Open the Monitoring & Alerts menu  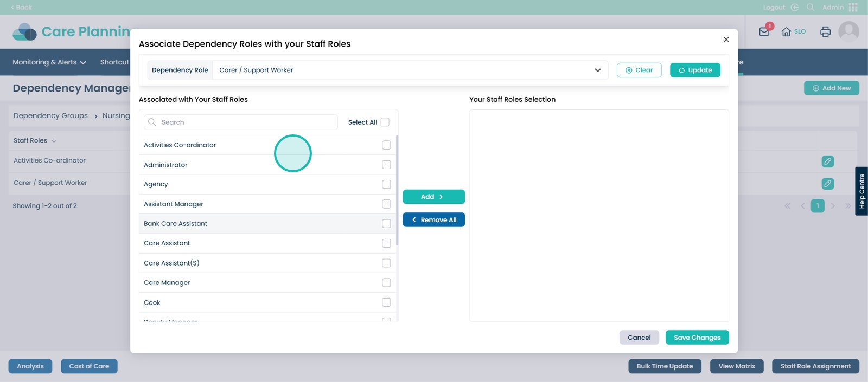(49, 62)
